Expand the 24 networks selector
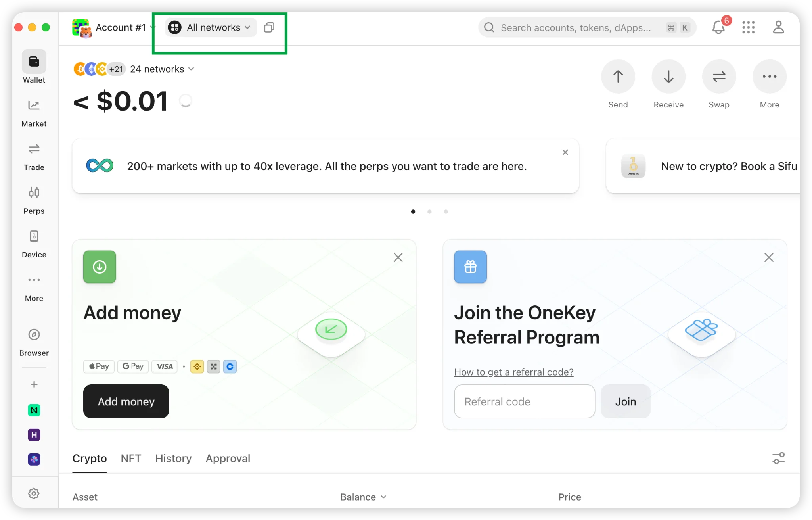Image resolution: width=812 pixels, height=520 pixels. pos(162,69)
